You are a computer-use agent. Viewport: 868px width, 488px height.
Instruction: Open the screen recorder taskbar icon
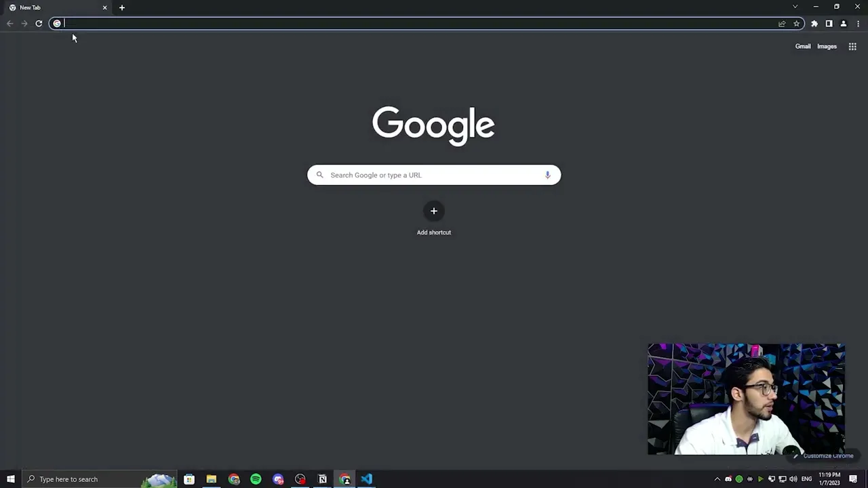[300, 479]
